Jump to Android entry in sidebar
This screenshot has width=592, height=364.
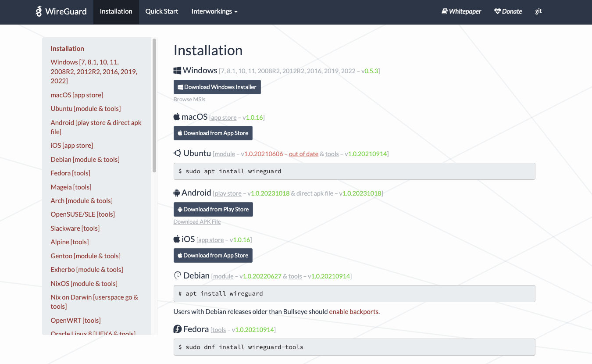coord(96,127)
